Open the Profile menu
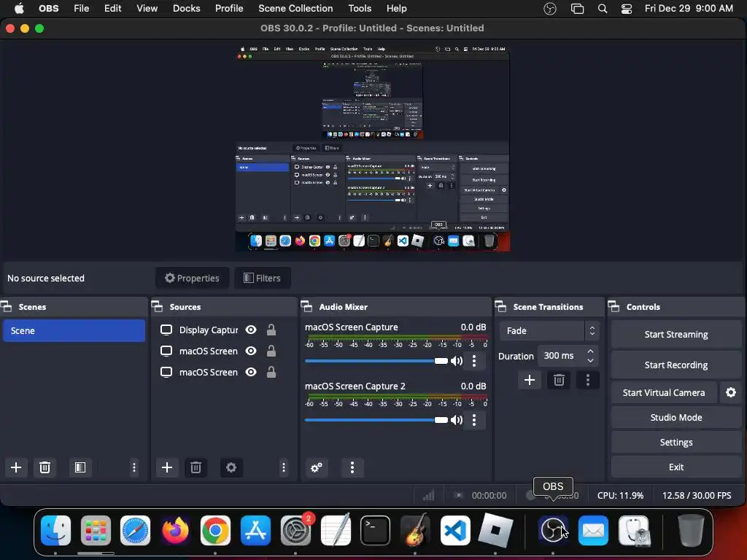The image size is (747, 560). tap(229, 9)
